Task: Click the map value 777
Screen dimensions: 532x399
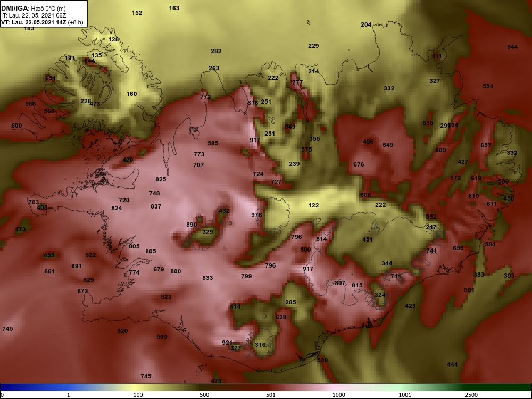Action: pos(297,82)
